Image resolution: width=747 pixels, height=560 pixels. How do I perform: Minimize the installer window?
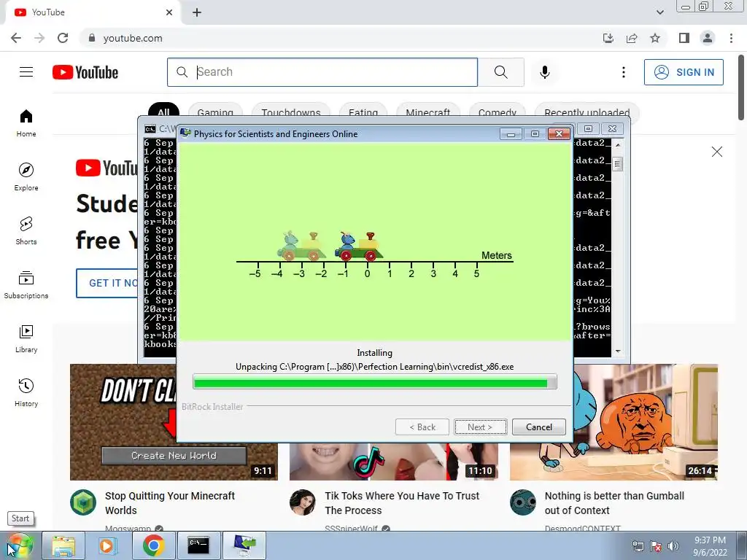click(511, 134)
